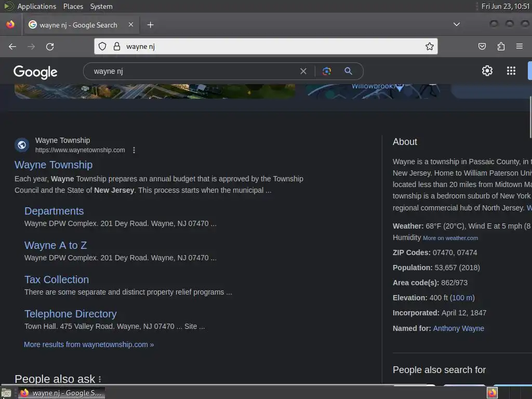Clear the Google search box text
This screenshot has width=532, height=399.
coord(303,71)
